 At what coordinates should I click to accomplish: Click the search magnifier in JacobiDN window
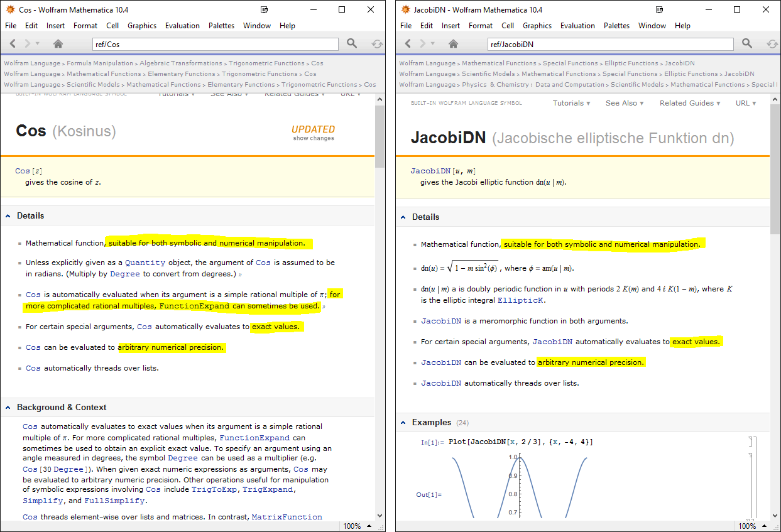[x=746, y=43]
